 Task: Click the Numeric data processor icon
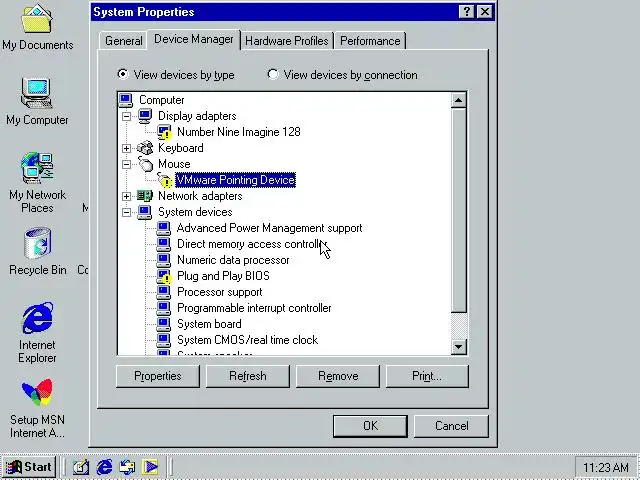tap(163, 260)
